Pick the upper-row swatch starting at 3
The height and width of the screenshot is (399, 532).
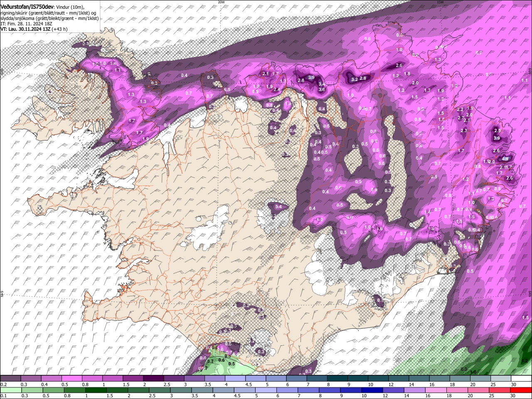[x=194, y=379]
